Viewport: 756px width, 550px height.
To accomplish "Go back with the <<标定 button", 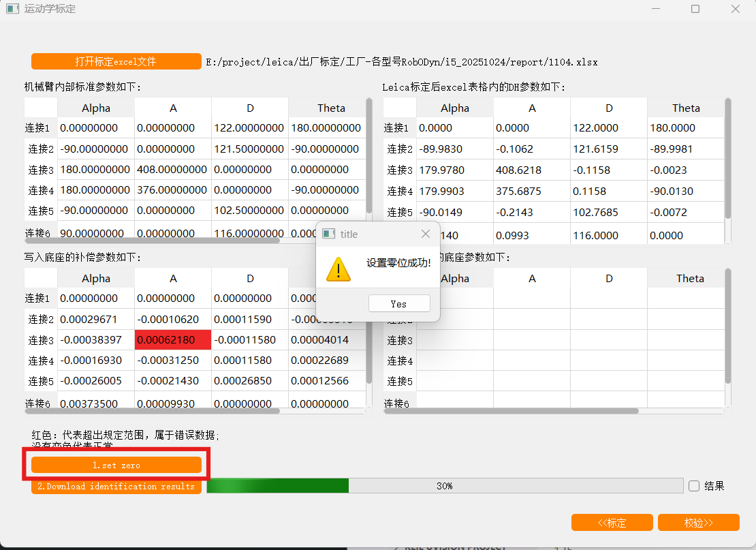I will click(612, 523).
